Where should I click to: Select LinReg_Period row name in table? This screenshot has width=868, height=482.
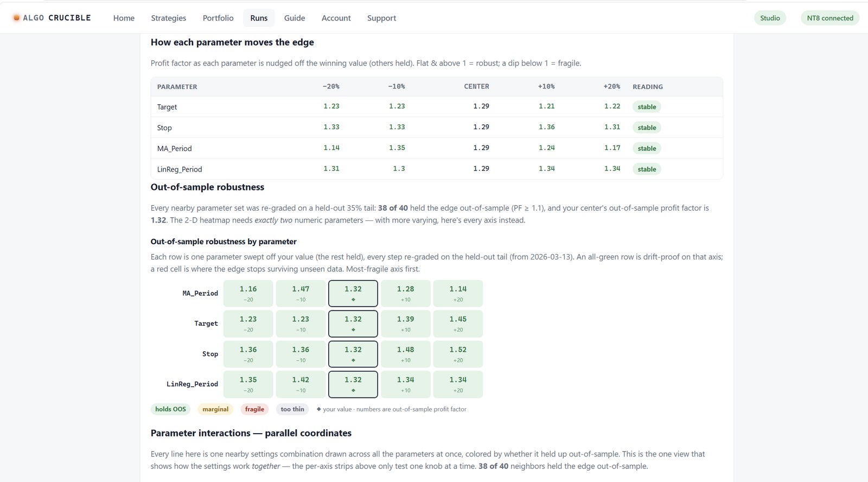[x=180, y=169]
